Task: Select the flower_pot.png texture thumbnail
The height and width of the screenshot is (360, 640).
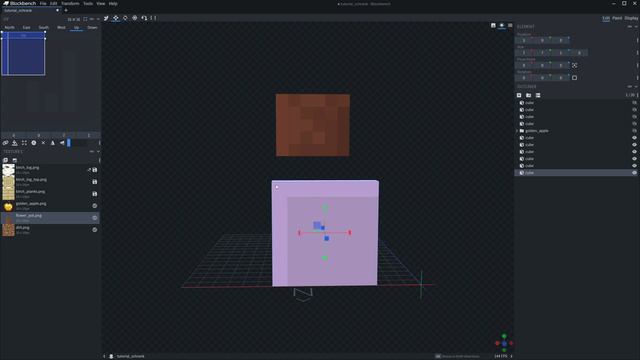Action: point(8,218)
